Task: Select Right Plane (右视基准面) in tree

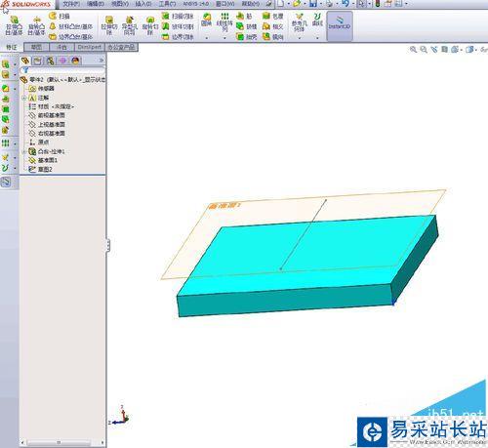Action: tap(47, 134)
